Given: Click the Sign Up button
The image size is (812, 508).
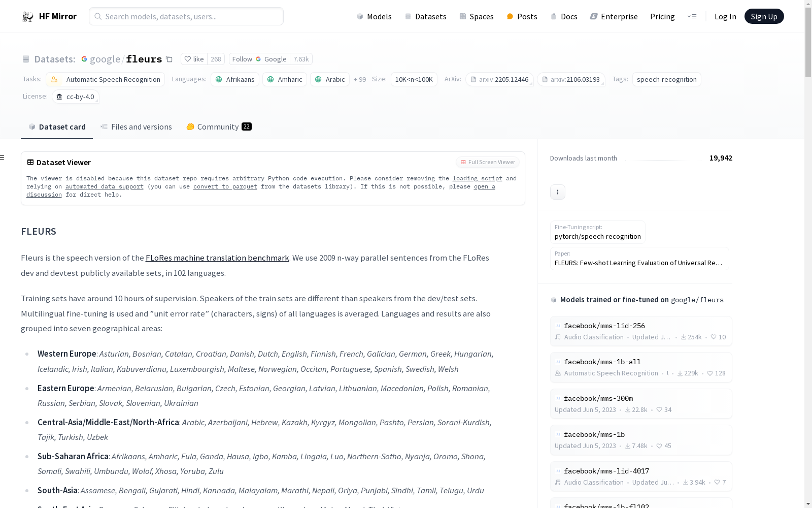Looking at the screenshot, I should [764, 16].
